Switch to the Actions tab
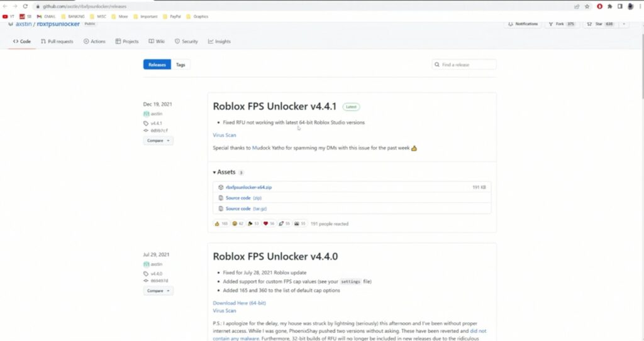This screenshot has width=644, height=341. (x=94, y=41)
